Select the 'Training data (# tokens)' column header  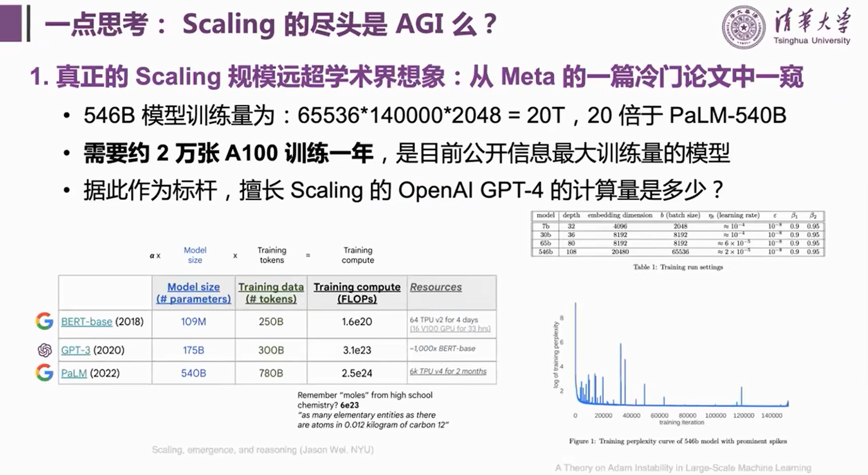pos(270,292)
